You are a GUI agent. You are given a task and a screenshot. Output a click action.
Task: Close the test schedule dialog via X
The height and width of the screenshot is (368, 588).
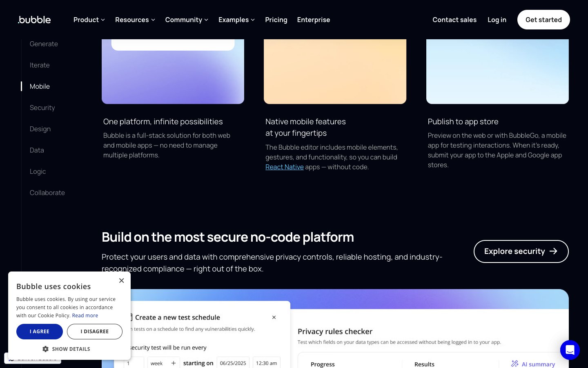274,317
